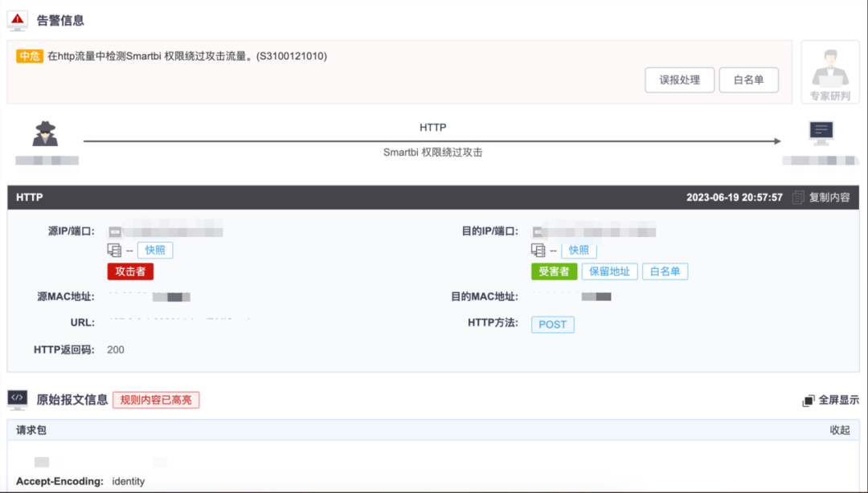Click the blurred URL value
This screenshot has width=868, height=493.
pyautogui.click(x=182, y=320)
